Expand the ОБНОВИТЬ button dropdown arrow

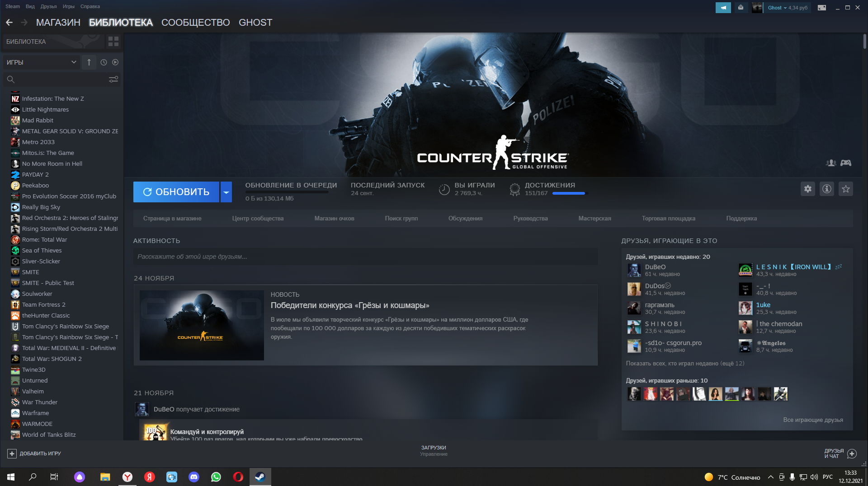(x=226, y=192)
